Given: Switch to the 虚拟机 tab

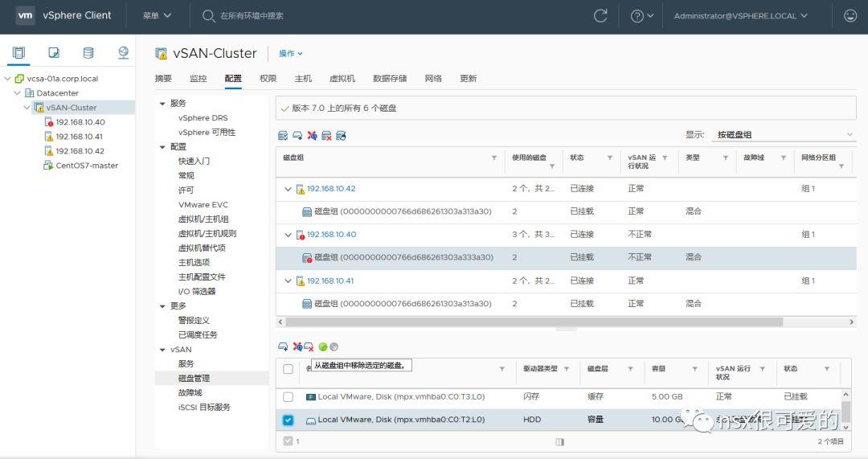Looking at the screenshot, I should tap(342, 79).
